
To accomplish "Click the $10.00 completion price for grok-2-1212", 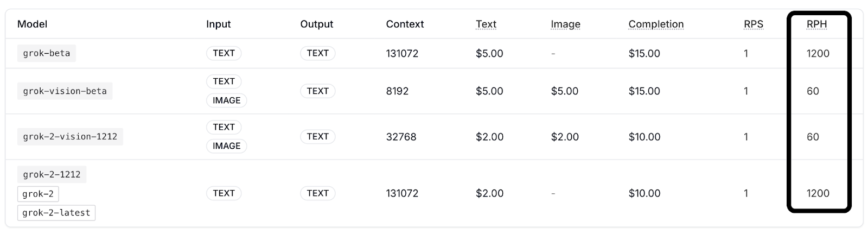I will tap(644, 193).
